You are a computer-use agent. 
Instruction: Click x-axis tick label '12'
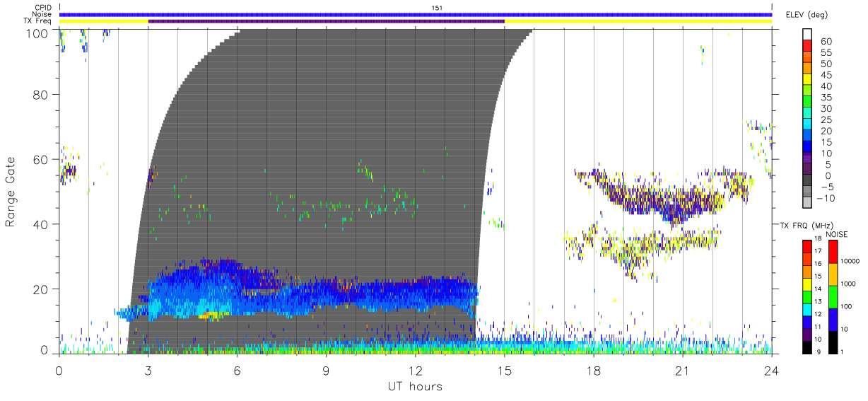[416, 371]
